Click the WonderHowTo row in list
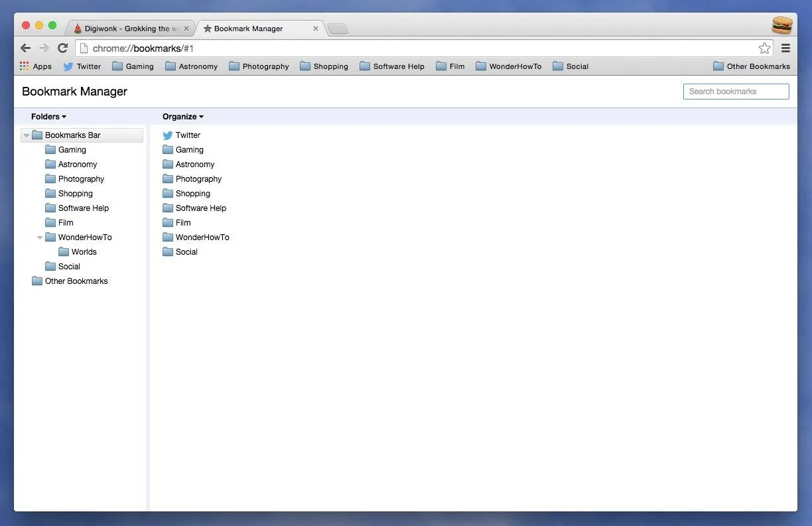812x526 pixels. click(196, 237)
